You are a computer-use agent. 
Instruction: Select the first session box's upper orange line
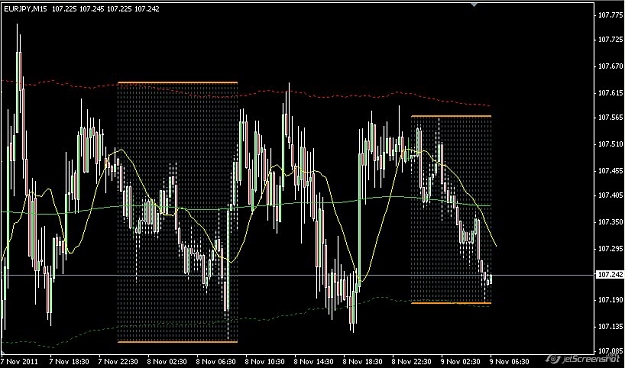(x=178, y=83)
